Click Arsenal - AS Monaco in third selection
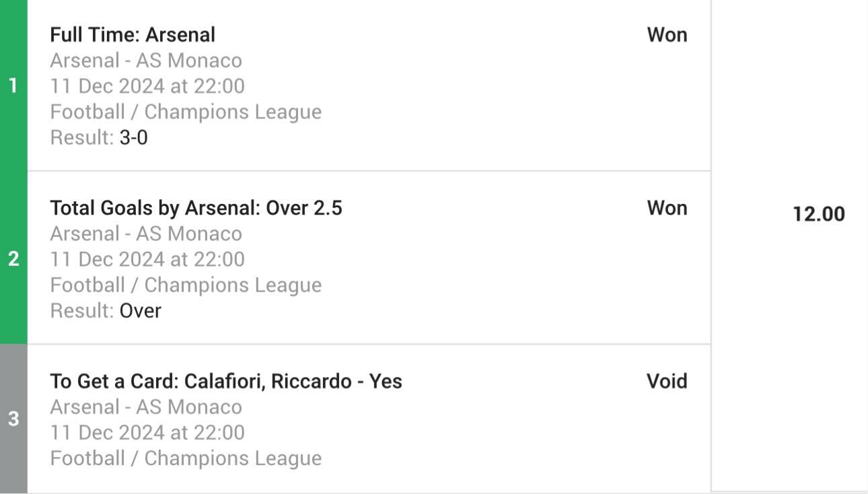The image size is (868, 494). 146,407
